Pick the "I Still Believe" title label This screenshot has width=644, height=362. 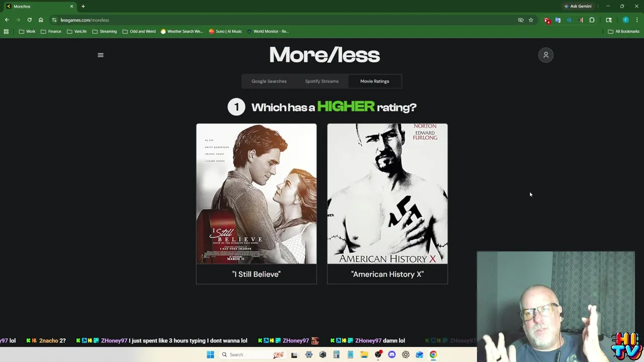coord(257,274)
